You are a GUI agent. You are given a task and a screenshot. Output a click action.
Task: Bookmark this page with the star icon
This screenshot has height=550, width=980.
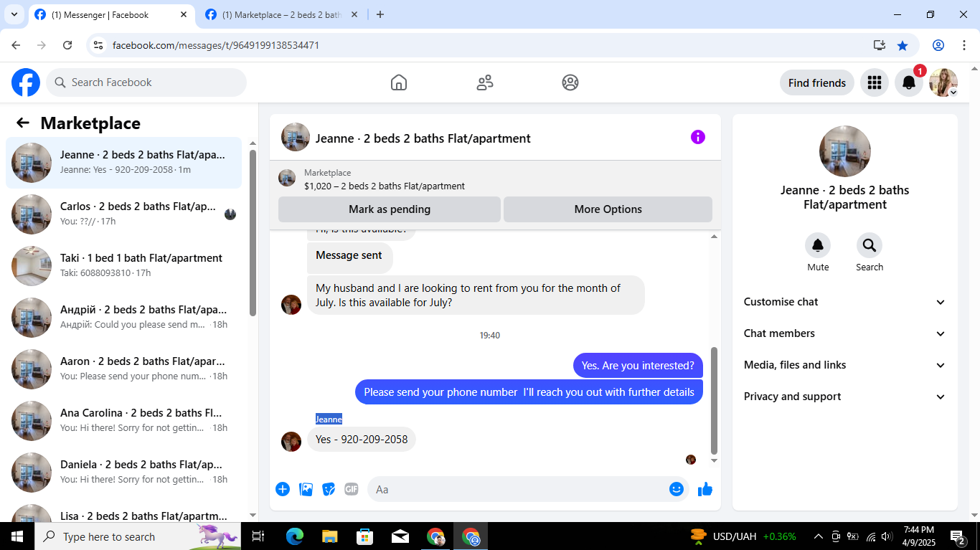click(x=903, y=45)
